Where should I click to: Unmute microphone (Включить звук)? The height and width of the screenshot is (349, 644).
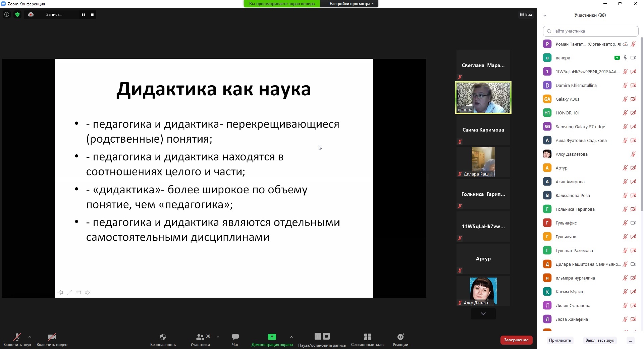[x=17, y=337]
